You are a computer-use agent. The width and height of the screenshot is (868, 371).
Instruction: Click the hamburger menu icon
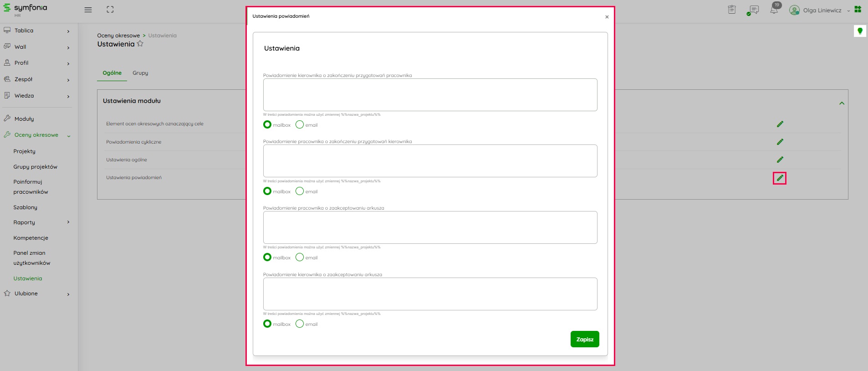[88, 10]
